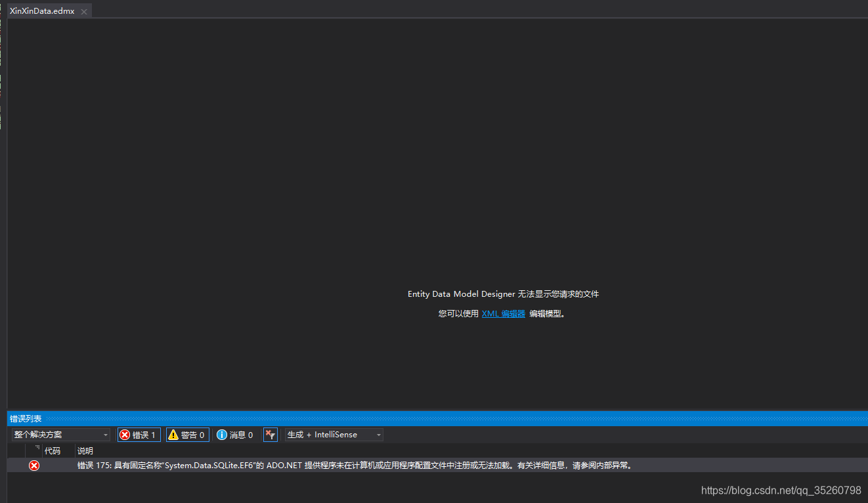This screenshot has height=503, width=868.
Task: Sort by the 说明 column header
Action: click(x=85, y=451)
